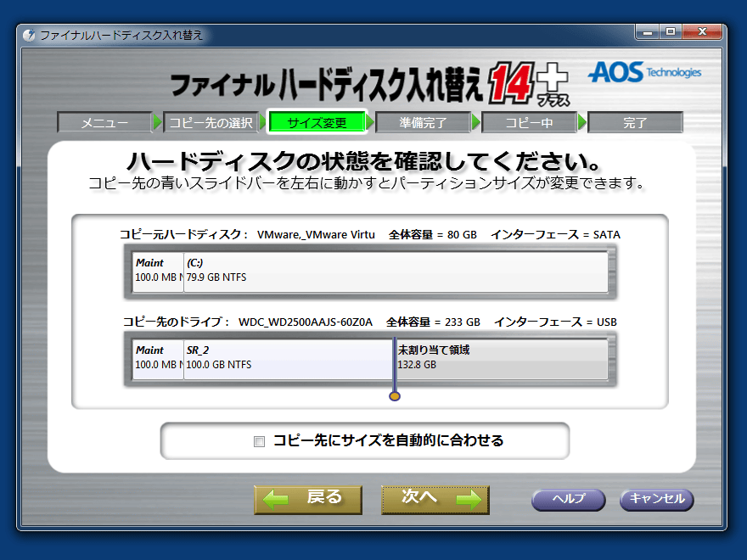Screen dimensions: 747x560
Task: Click the AOS Technologies logo
Action: pyautogui.click(x=644, y=72)
